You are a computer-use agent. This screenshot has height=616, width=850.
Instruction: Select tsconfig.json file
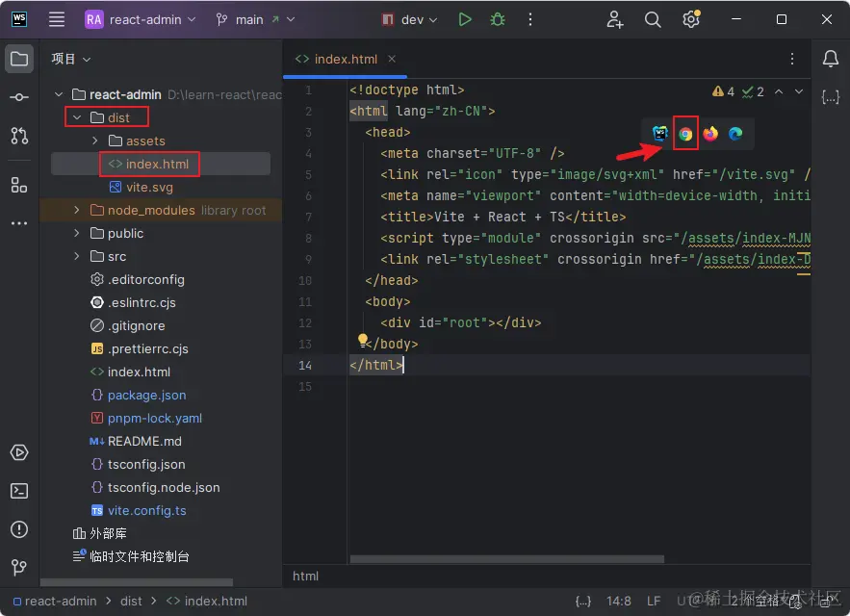click(x=139, y=465)
